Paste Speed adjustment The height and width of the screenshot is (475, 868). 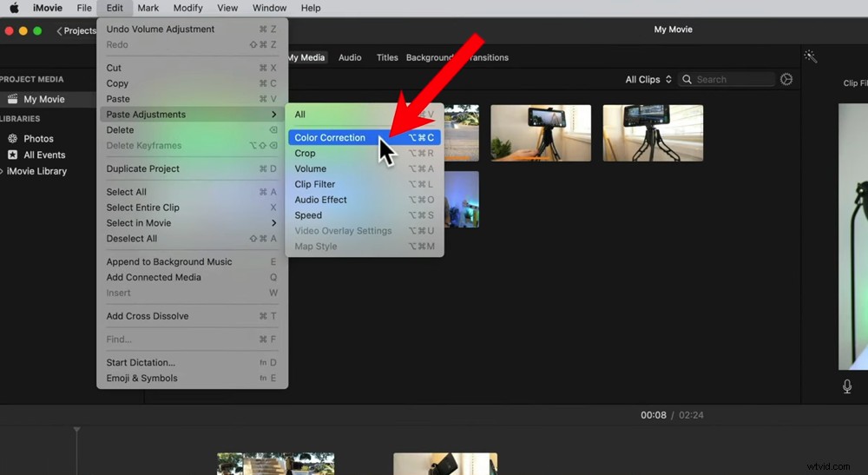(365, 214)
